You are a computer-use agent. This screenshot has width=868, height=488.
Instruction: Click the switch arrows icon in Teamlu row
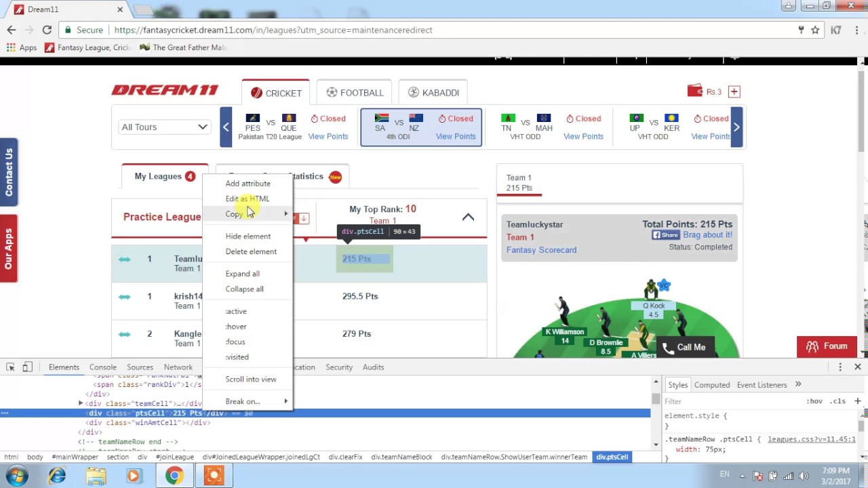pyautogui.click(x=124, y=259)
